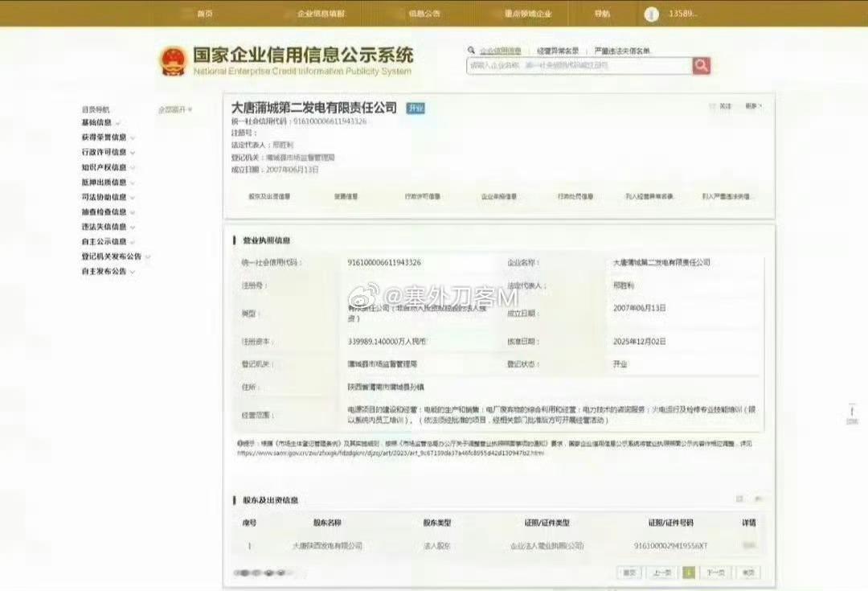The height and width of the screenshot is (591, 868).
Task: Switch to the 股东及出资信息 tab
Action: click(269, 197)
